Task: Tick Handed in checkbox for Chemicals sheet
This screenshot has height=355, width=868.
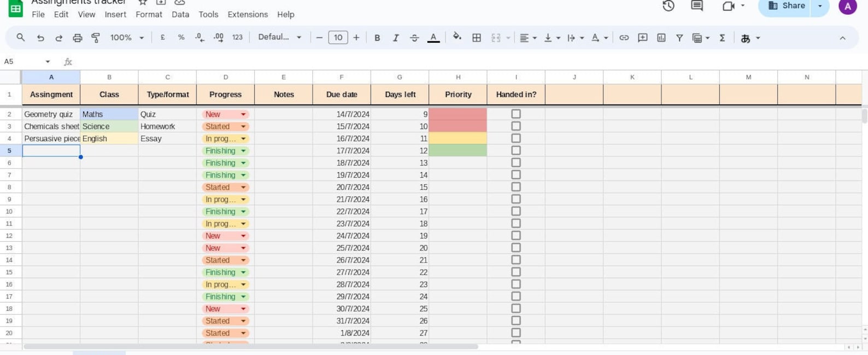Action: click(516, 126)
